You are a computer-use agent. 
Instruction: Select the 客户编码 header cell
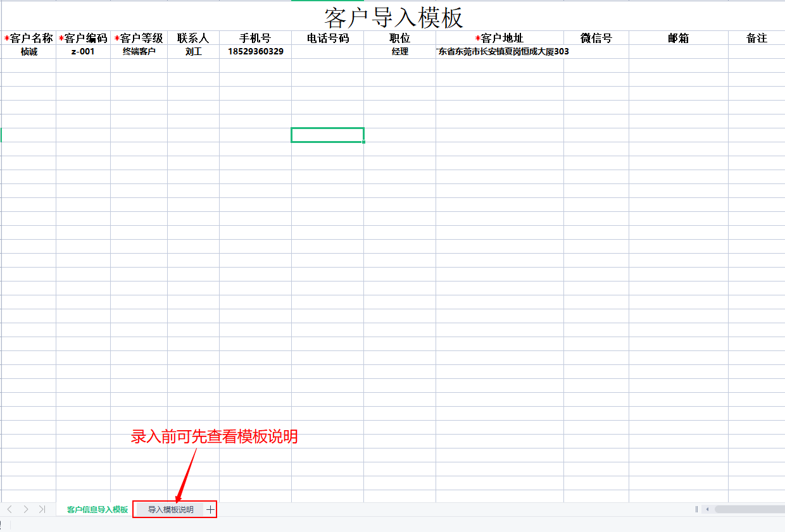click(83, 38)
